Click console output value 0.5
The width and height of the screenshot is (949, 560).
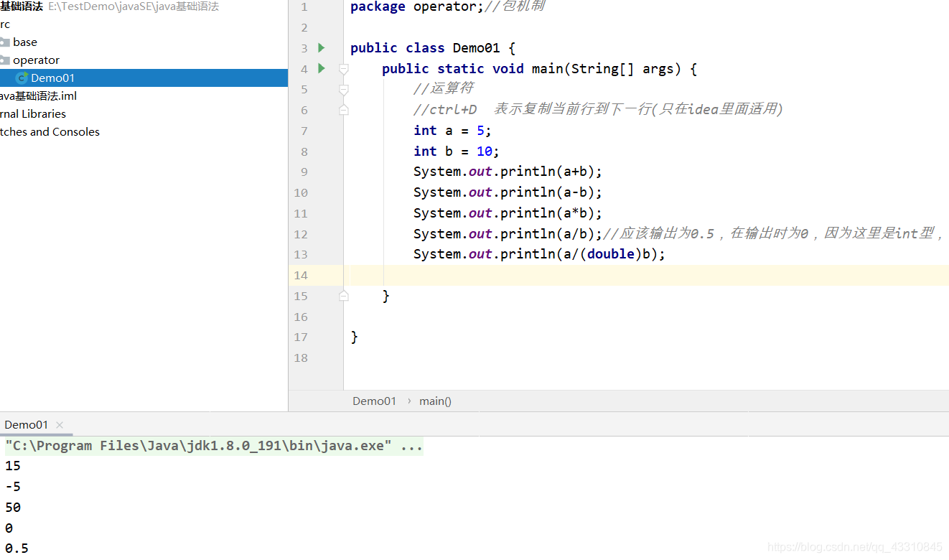tap(17, 549)
